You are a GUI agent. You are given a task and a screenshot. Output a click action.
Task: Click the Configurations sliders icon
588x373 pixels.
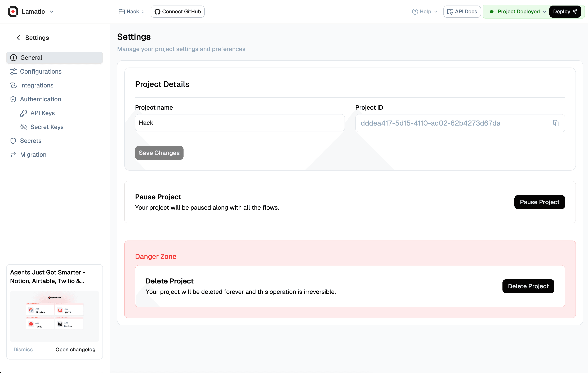(13, 71)
